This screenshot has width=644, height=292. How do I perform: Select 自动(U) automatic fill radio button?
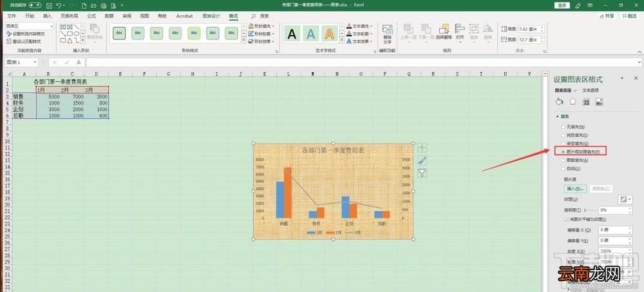[x=563, y=169]
